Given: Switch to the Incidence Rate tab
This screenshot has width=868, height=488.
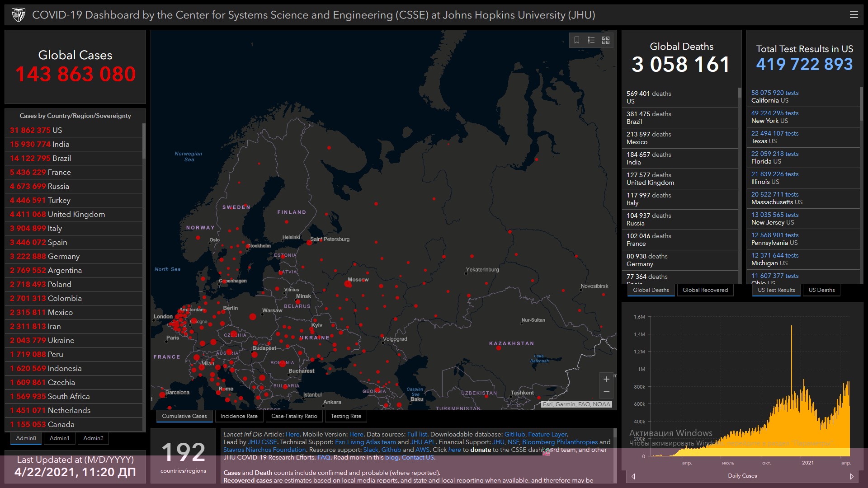Looking at the screenshot, I should coord(239,416).
